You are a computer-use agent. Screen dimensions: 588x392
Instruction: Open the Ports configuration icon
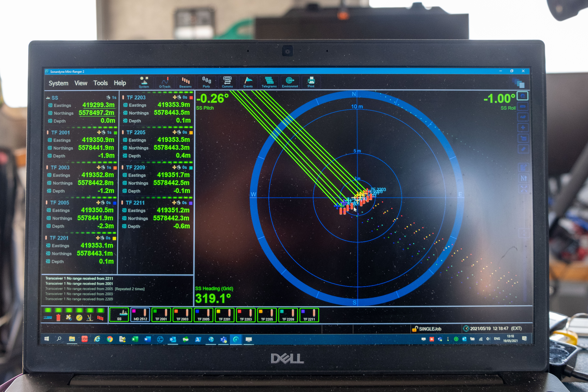(x=206, y=82)
